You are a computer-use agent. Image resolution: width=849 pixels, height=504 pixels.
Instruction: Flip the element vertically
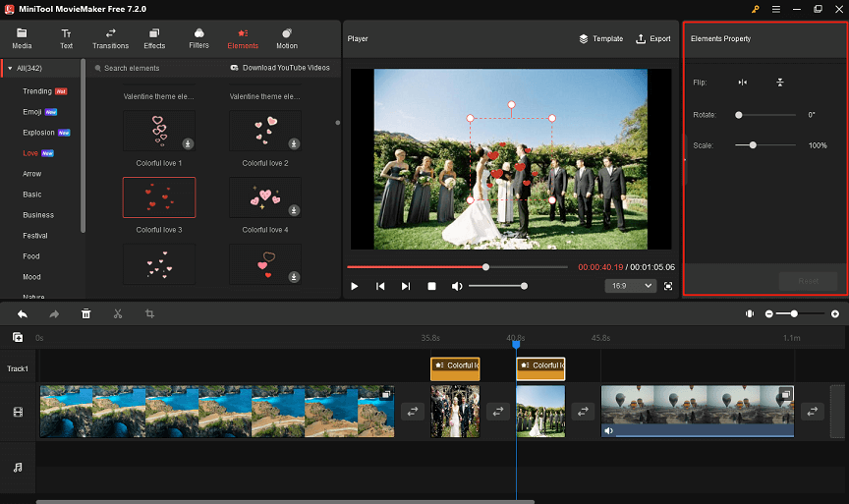(x=779, y=83)
